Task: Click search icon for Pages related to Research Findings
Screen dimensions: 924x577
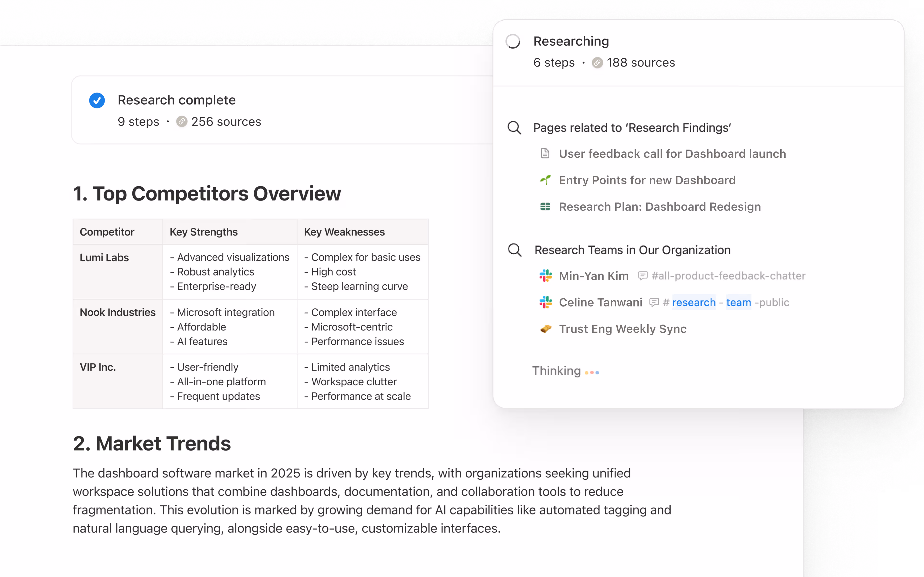Action: point(515,128)
